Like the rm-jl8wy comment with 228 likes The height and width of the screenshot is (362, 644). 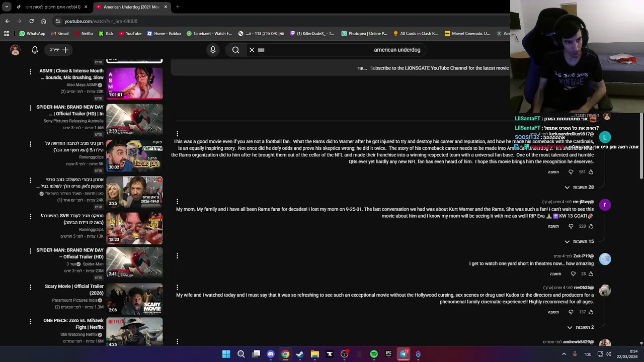tap(591, 226)
